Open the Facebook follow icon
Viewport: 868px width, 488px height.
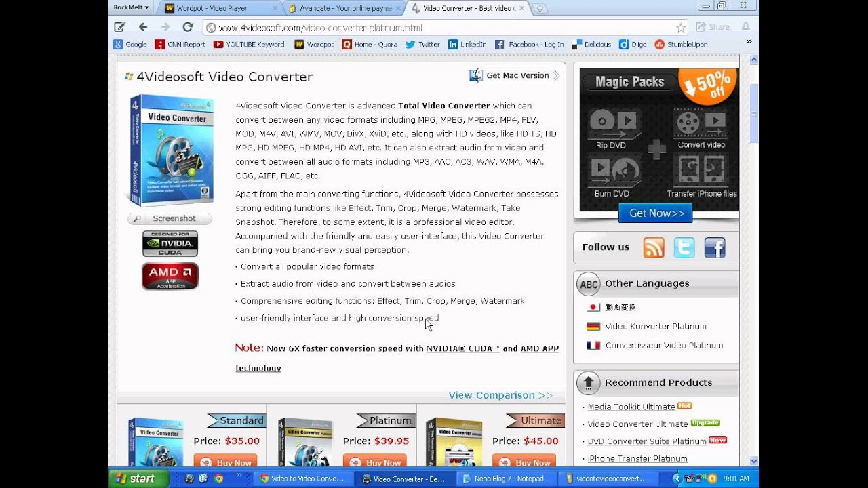point(715,247)
